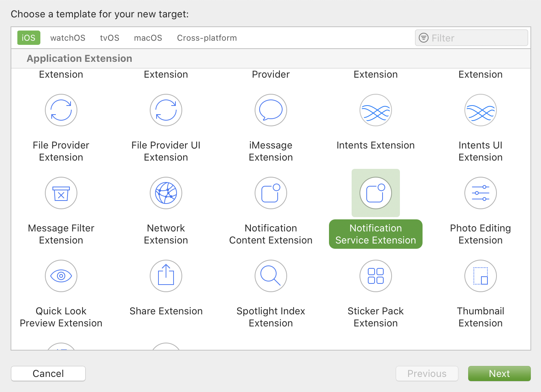Click the File Provider UI Extension label
Viewport: 541px width, 392px height.
coord(166,151)
